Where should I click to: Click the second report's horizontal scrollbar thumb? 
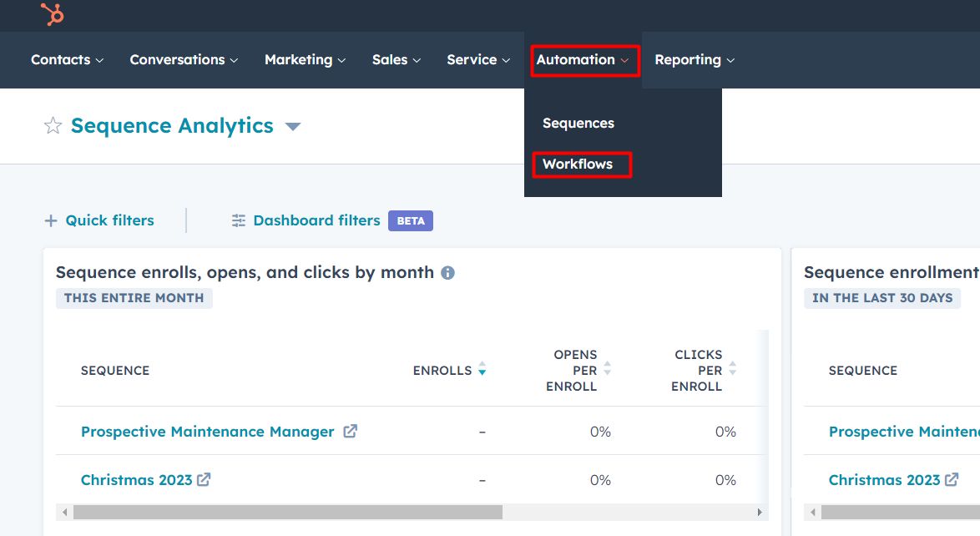click(900, 513)
